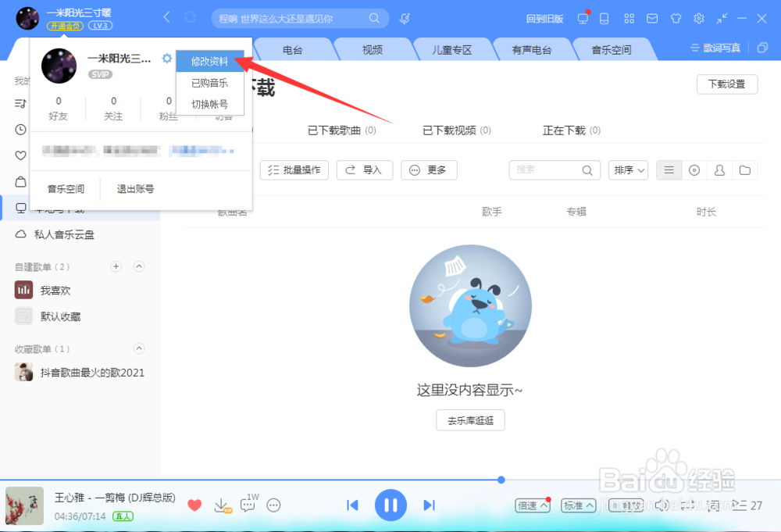The width and height of the screenshot is (781, 532).
Task: Click the local song search field
Action: [555, 170]
